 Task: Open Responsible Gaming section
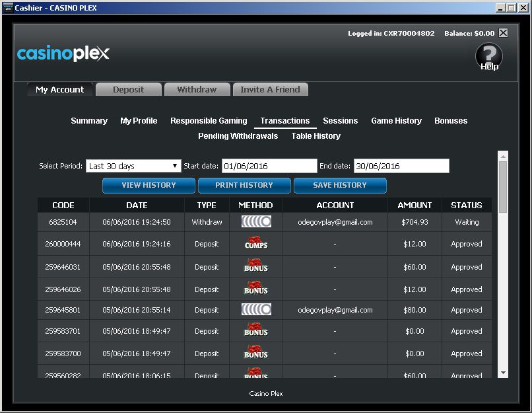[x=209, y=121]
